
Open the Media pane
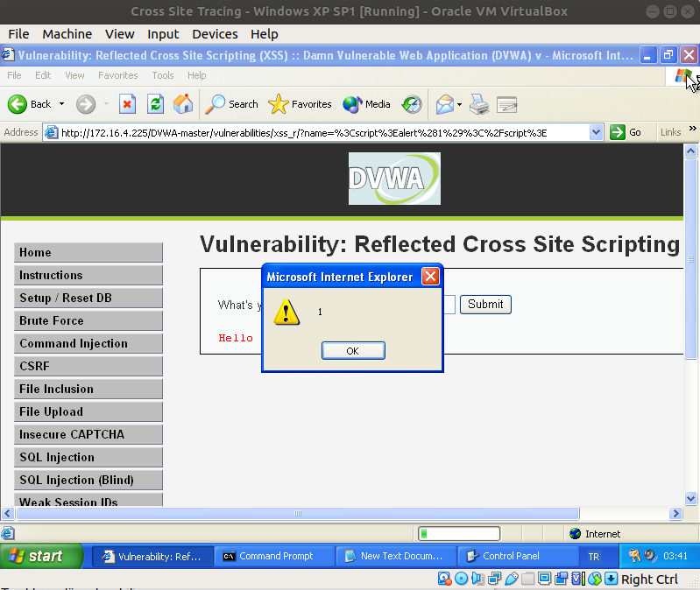click(366, 104)
